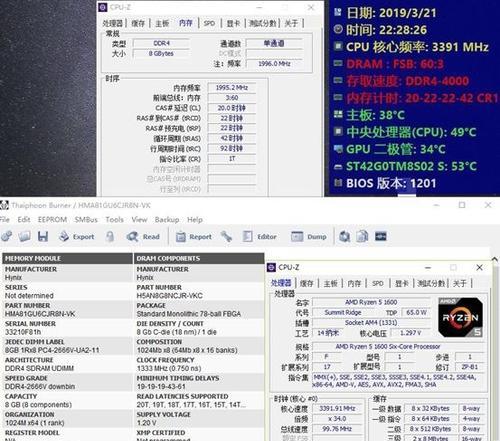This screenshot has height=441, width=500.
Task: Click the 3:60 FSB:DRAM ratio field
Action: pyautogui.click(x=232, y=98)
